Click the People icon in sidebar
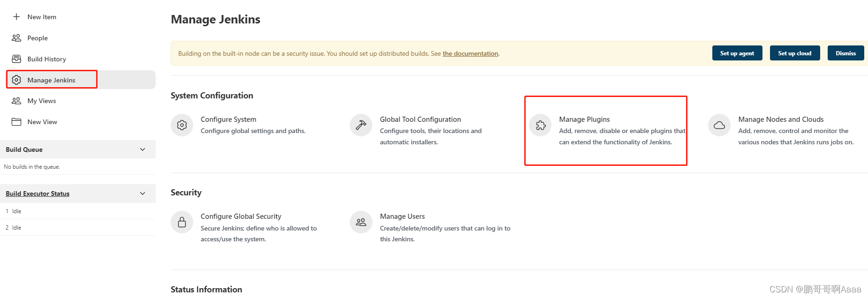 (x=16, y=38)
